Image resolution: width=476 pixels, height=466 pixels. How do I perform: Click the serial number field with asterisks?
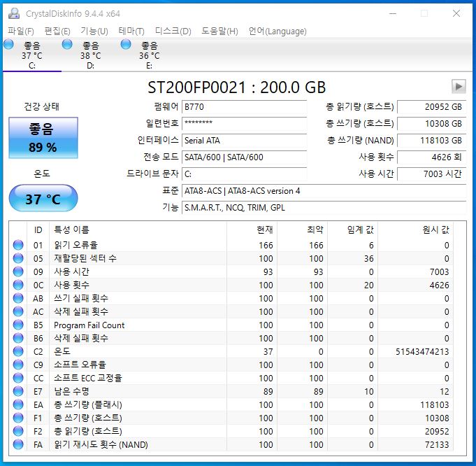(245, 124)
